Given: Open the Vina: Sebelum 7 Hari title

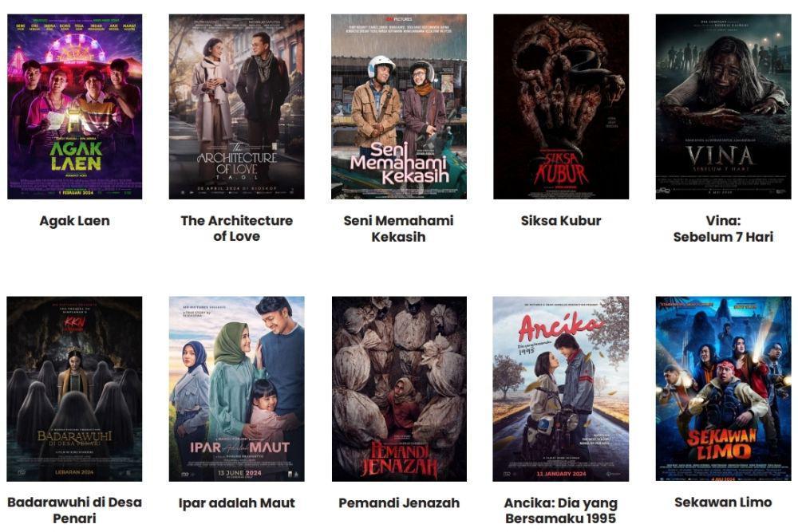Looking at the screenshot, I should (723, 228).
